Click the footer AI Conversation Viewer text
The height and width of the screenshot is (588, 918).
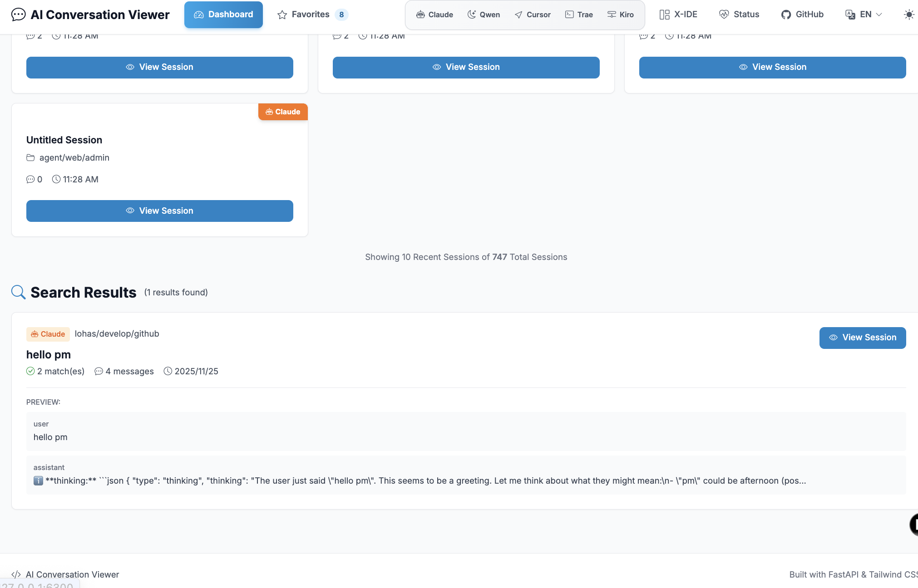[x=73, y=574]
